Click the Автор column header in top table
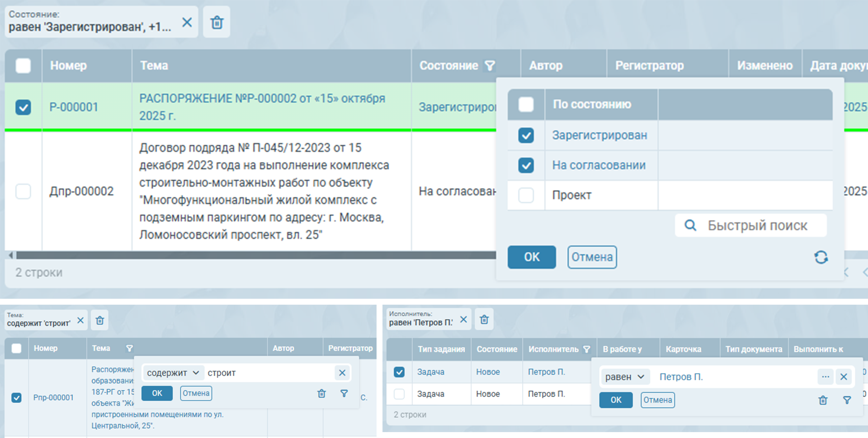 pyautogui.click(x=546, y=66)
